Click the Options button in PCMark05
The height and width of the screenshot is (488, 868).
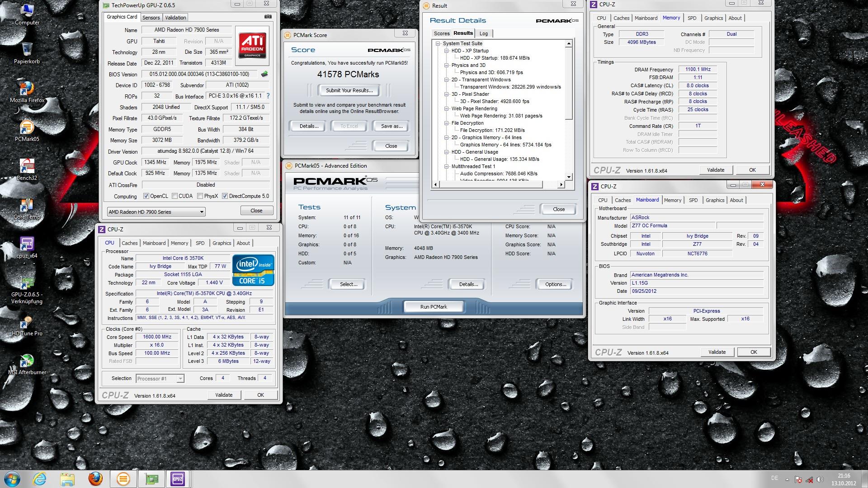click(556, 284)
